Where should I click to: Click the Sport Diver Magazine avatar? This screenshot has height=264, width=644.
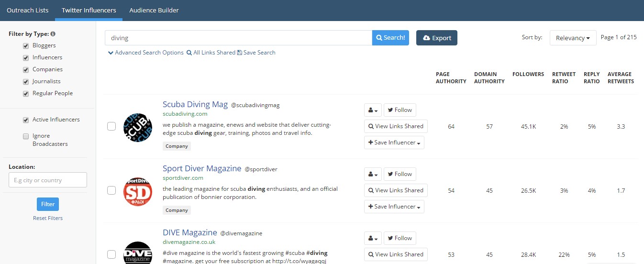137,192
